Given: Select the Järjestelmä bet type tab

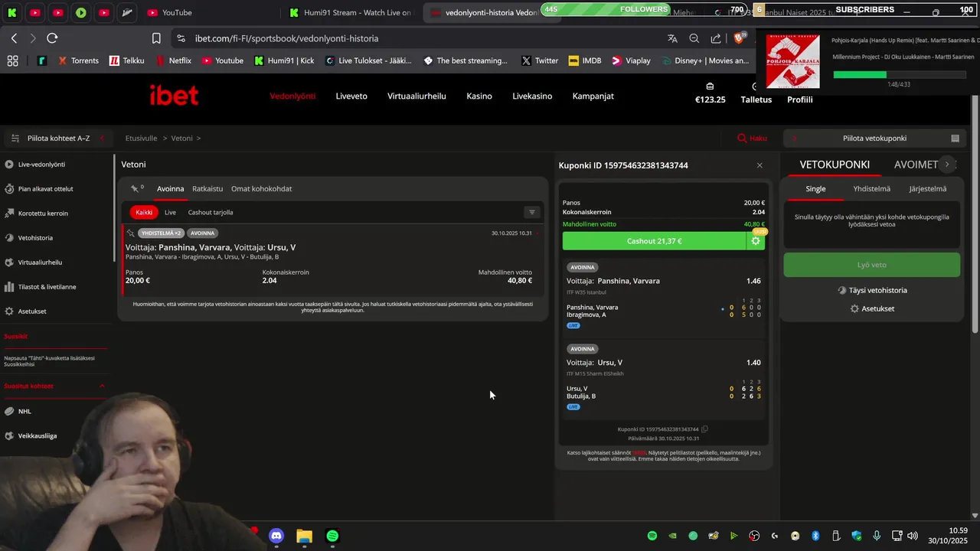Looking at the screenshot, I should click(x=927, y=189).
